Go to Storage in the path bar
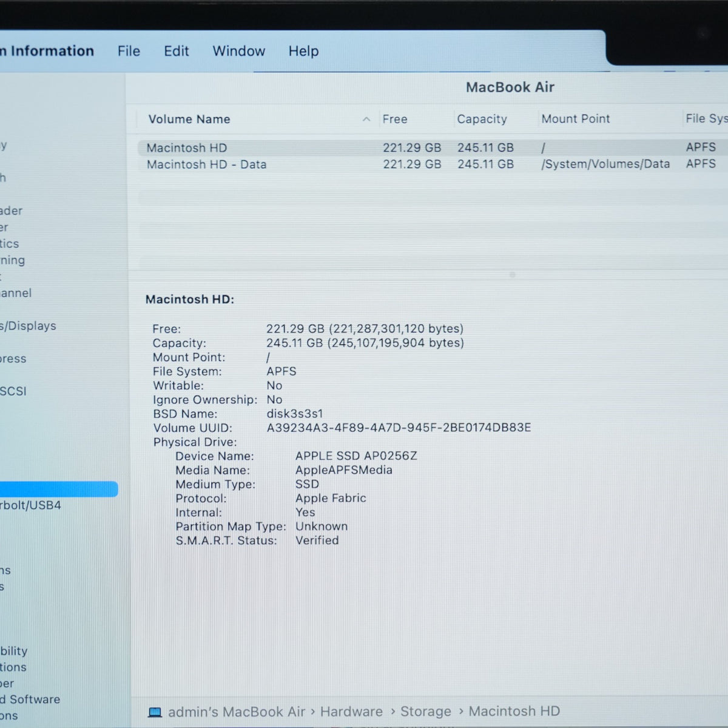The height and width of the screenshot is (728, 728). click(x=426, y=712)
